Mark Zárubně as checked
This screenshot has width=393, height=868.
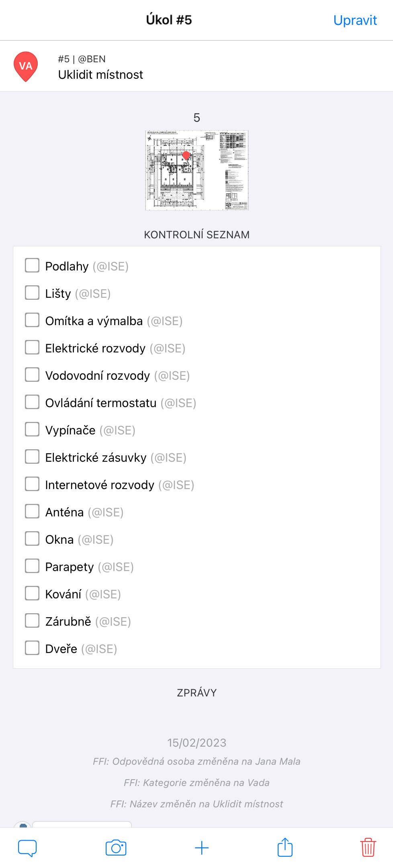(32, 620)
